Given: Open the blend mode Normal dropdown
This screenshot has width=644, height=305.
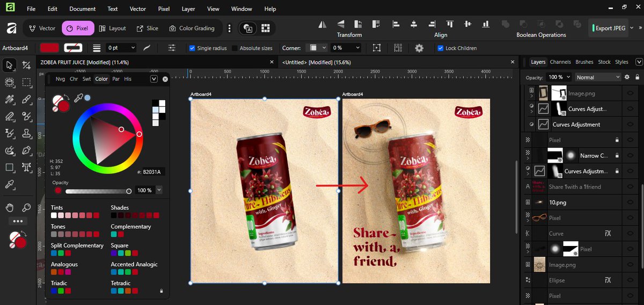Looking at the screenshot, I should 597,77.
